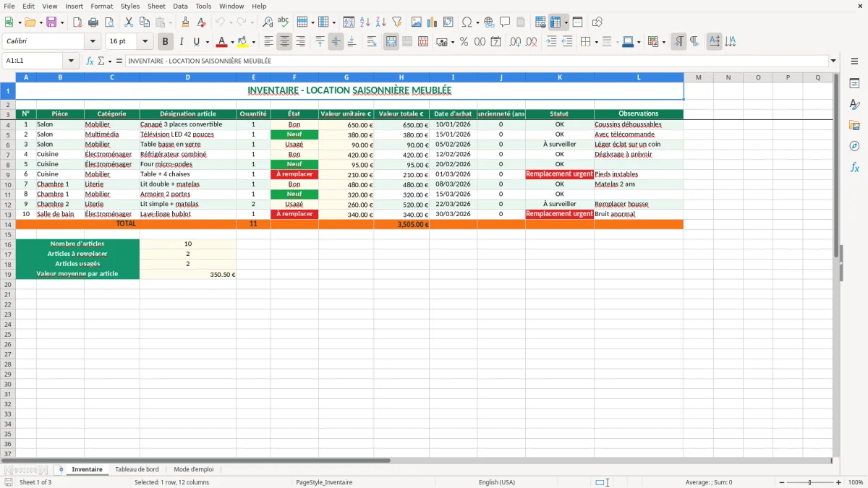Cut the selection with scissors icon

128,22
